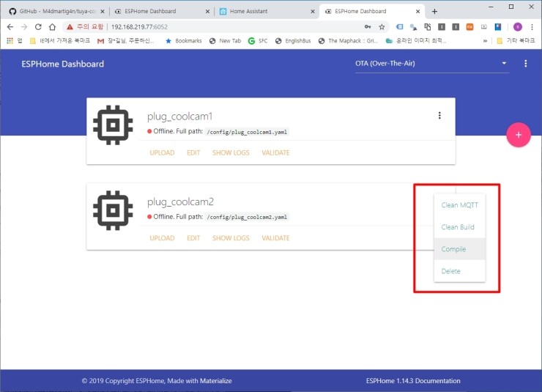The height and width of the screenshot is (392, 542).
Task: Choose Delete in the context menu
Action: pyautogui.click(x=460, y=271)
